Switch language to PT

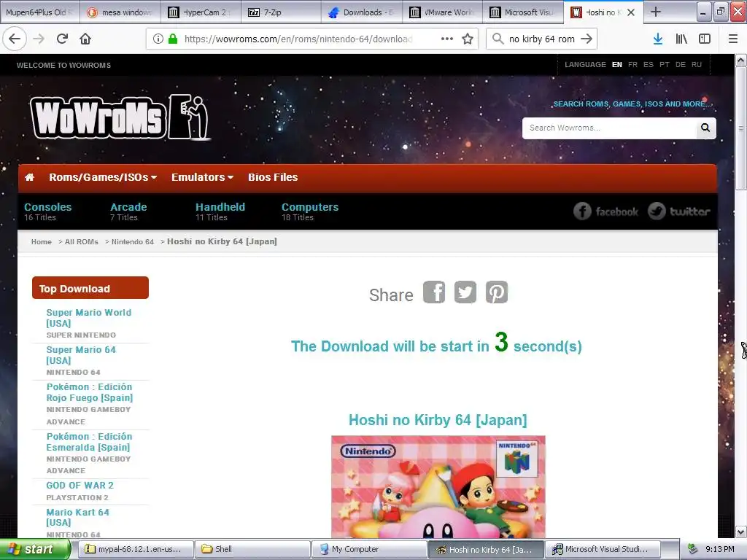pos(665,65)
